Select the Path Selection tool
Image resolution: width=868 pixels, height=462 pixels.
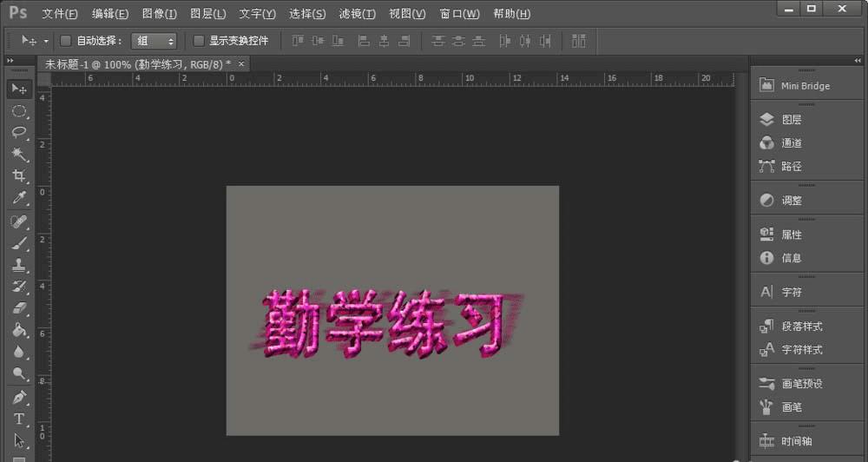[19, 441]
